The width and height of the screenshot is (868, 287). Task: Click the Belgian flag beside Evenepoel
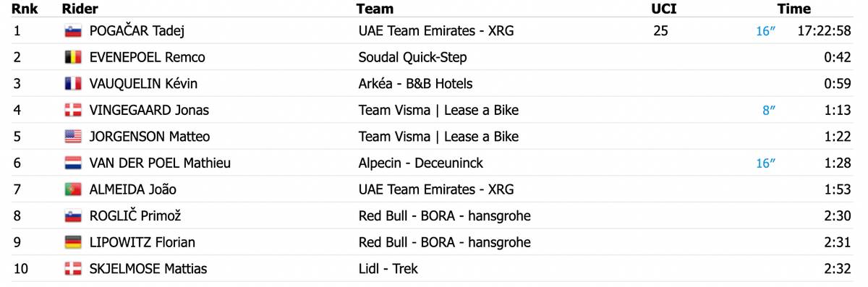pos(72,57)
